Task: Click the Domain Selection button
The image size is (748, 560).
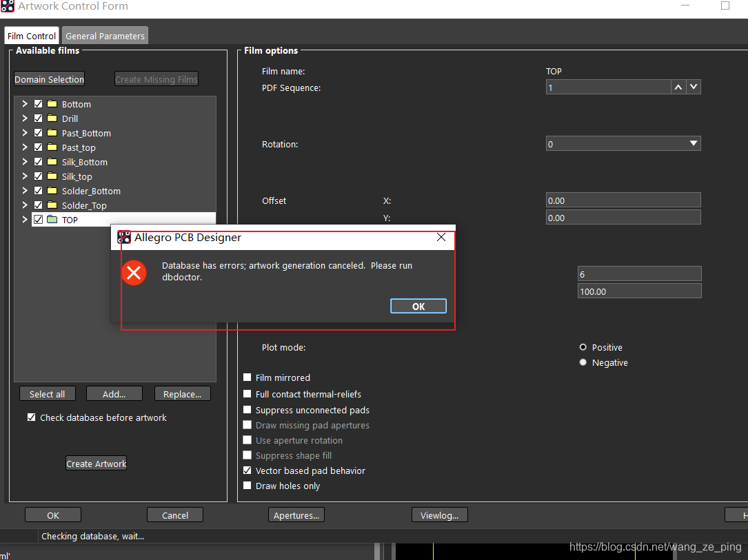Action: click(x=49, y=79)
